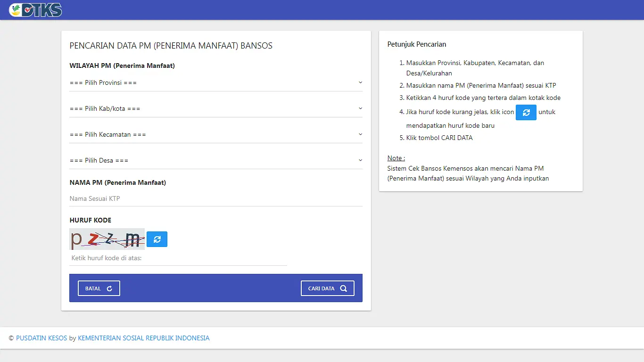Click the CARI DATA button
This screenshot has width=644, height=362.
[328, 288]
